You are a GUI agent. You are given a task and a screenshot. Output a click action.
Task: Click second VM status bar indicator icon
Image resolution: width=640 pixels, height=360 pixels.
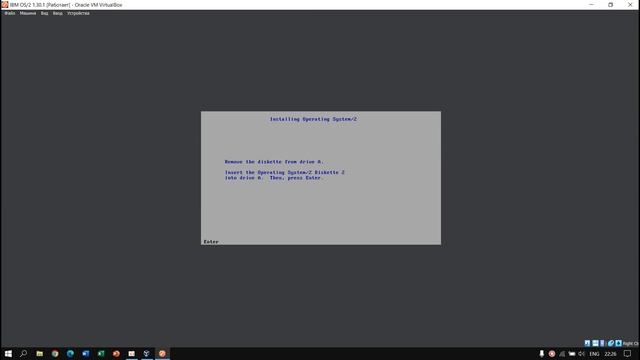coord(595,343)
